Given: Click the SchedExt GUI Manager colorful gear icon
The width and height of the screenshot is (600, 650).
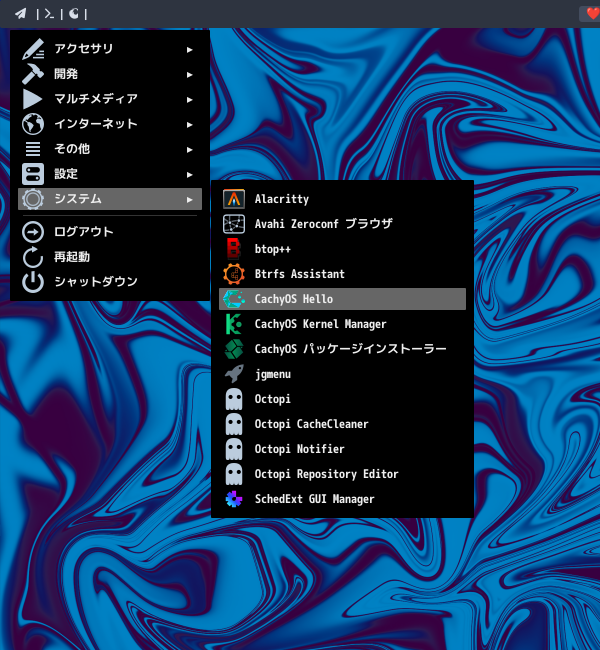Looking at the screenshot, I should pyautogui.click(x=234, y=499).
